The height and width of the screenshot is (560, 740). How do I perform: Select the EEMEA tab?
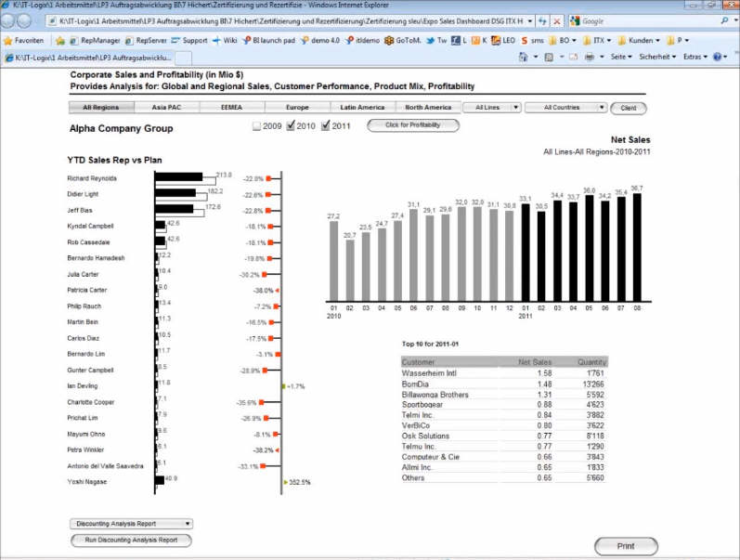pos(232,108)
